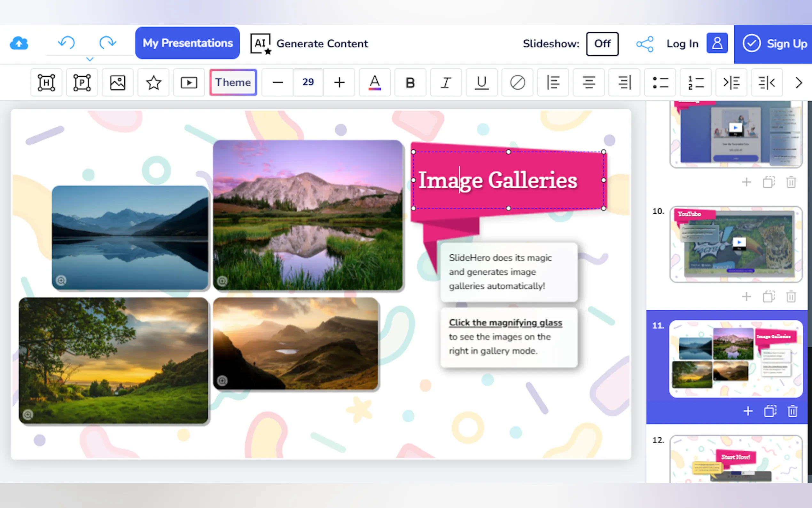Insert a heading block (H icon)

46,83
